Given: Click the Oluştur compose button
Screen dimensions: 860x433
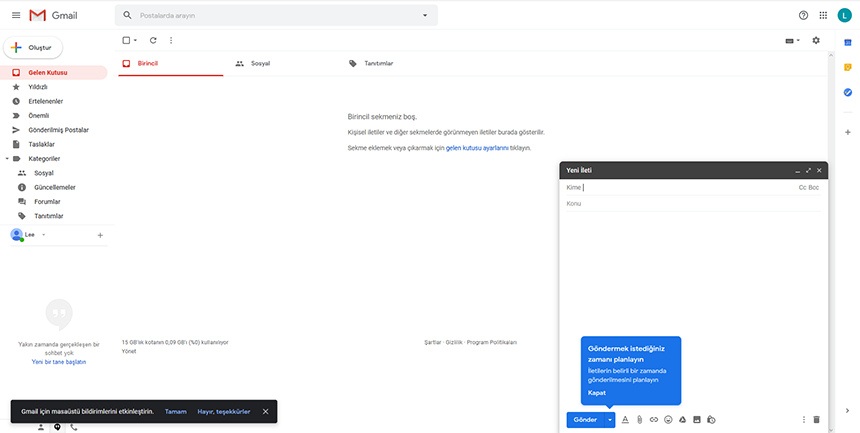Looking at the screenshot, I should click(33, 48).
